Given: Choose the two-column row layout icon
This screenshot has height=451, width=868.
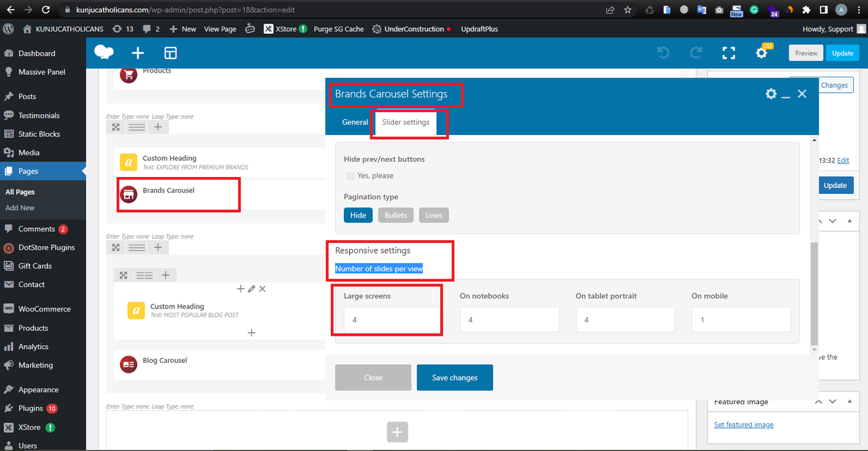Looking at the screenshot, I should tap(144, 275).
